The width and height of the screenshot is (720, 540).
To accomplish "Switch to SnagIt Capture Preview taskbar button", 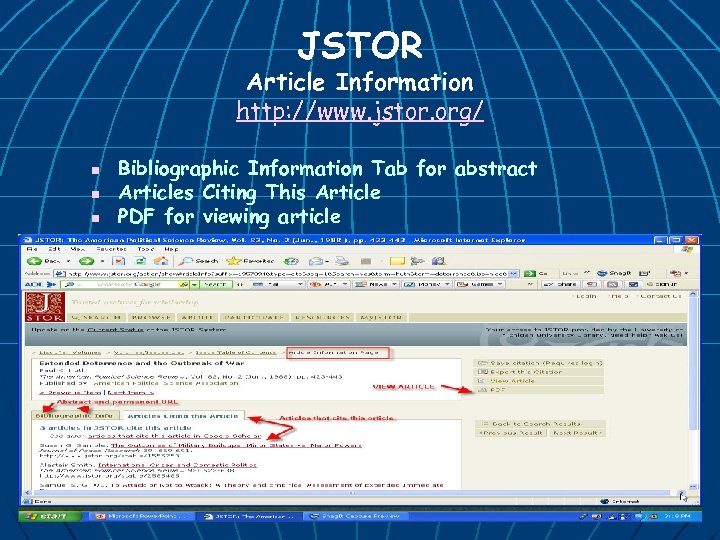I will point(356,516).
